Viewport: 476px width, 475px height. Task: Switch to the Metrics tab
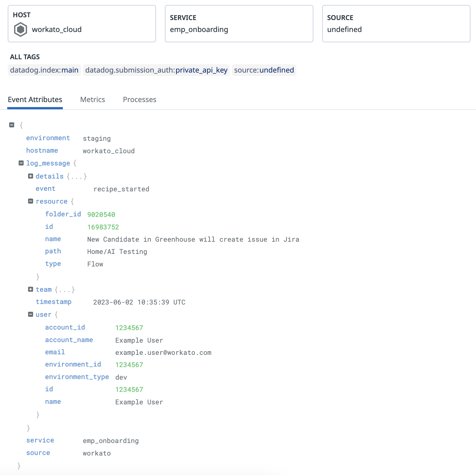tap(93, 100)
